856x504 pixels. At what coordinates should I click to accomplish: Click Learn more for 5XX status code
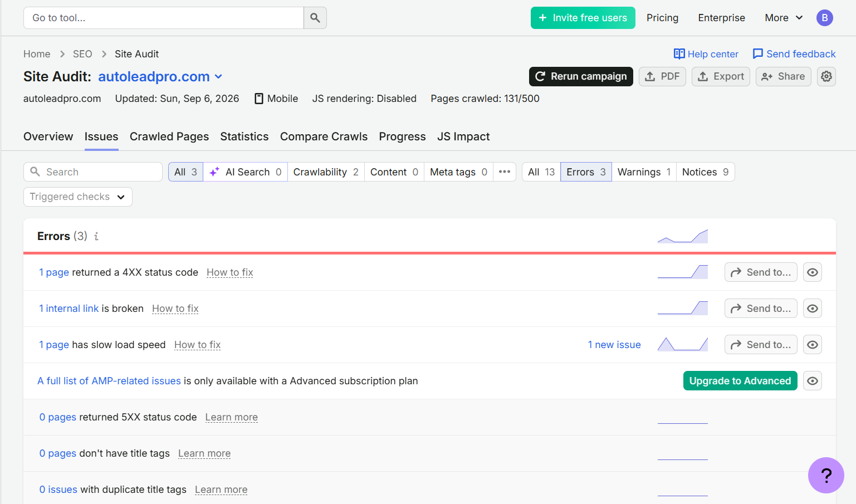[x=232, y=417]
